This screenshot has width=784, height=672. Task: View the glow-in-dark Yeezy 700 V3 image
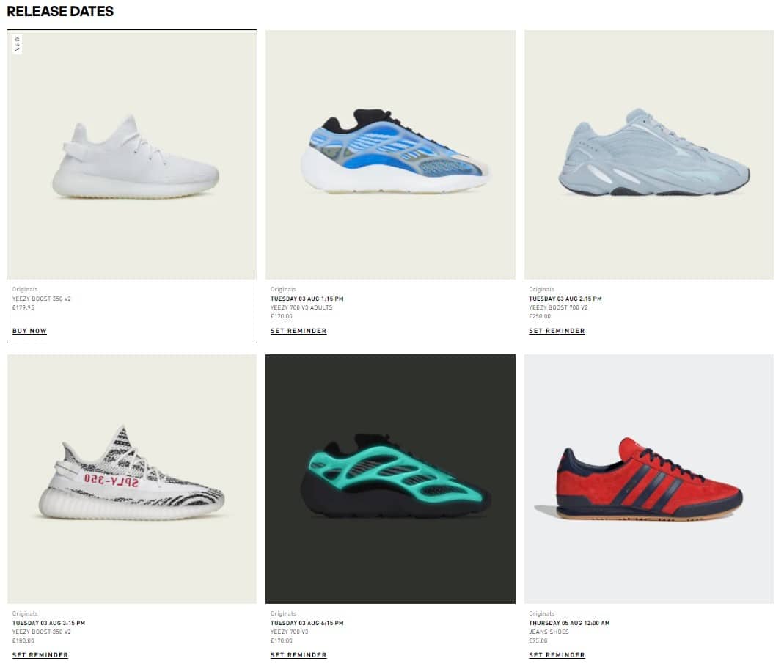pos(390,479)
